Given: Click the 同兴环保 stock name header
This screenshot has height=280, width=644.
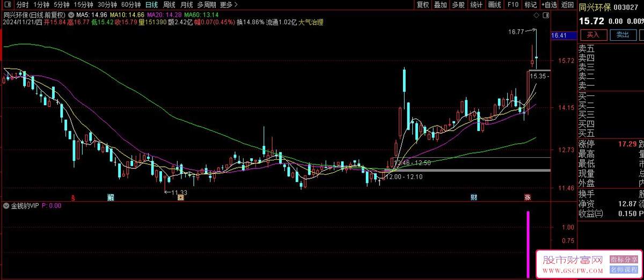Looking at the screenshot, I should [x=594, y=8].
